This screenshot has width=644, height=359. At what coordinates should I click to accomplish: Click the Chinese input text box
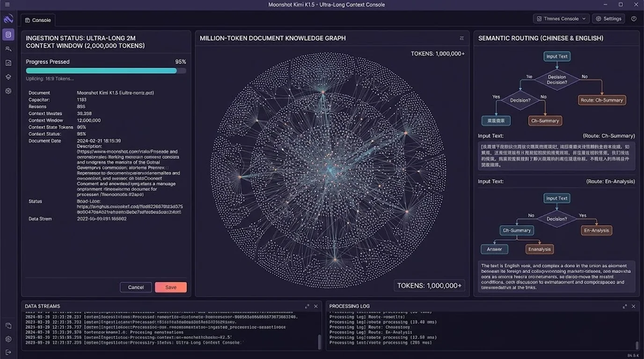click(556, 156)
